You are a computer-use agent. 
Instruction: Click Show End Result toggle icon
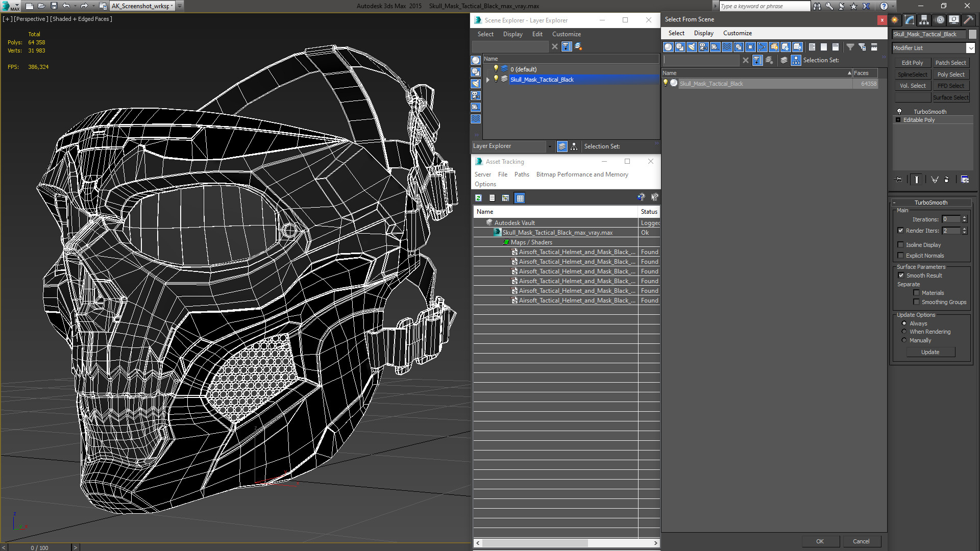coord(917,180)
